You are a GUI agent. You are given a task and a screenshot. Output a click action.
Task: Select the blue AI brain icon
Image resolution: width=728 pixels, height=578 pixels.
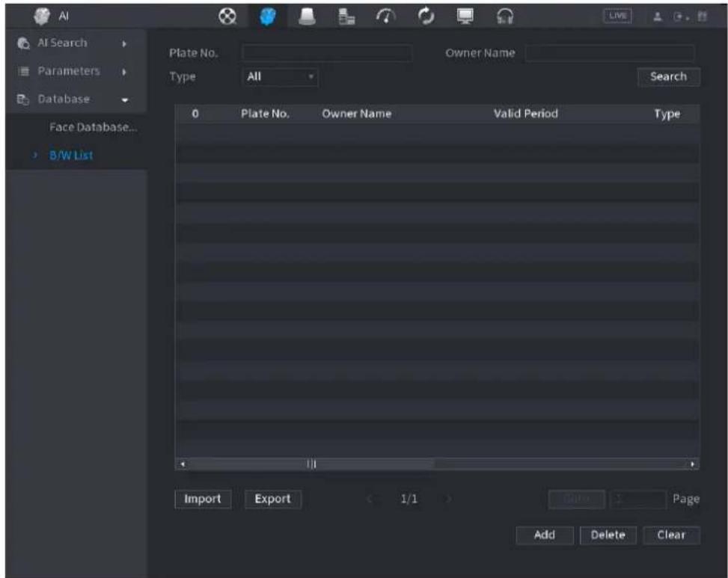[x=267, y=16]
